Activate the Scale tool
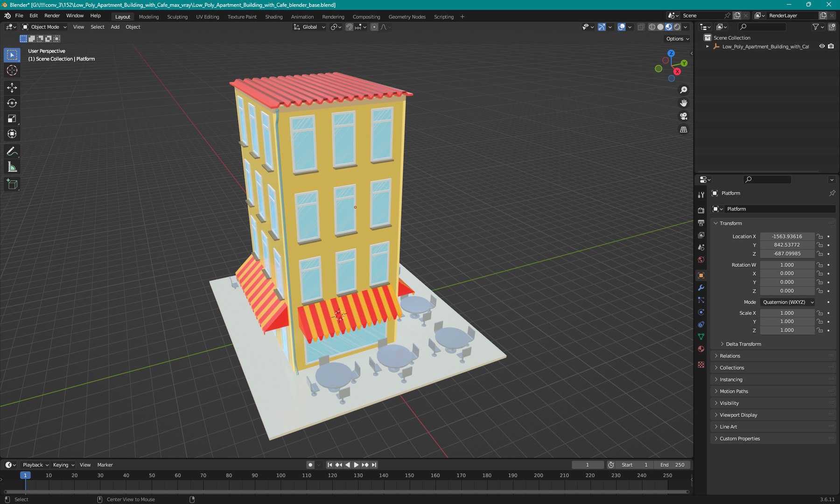840x504 pixels. tap(12, 119)
